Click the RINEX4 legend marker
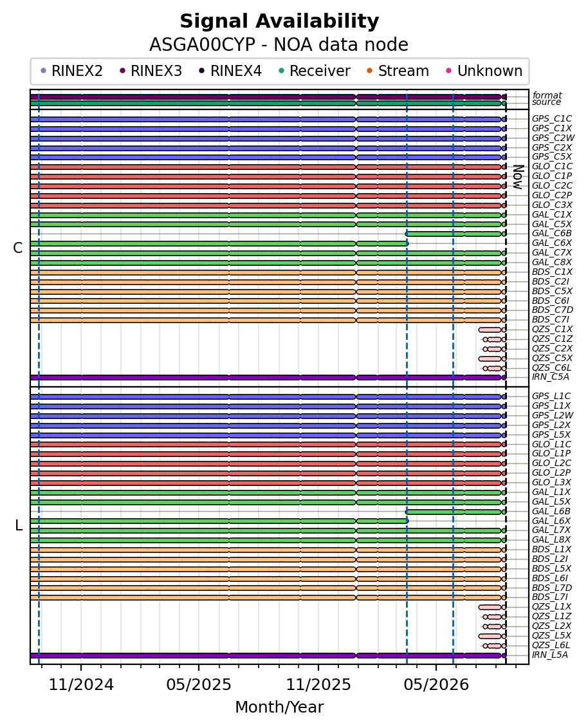 (202, 71)
